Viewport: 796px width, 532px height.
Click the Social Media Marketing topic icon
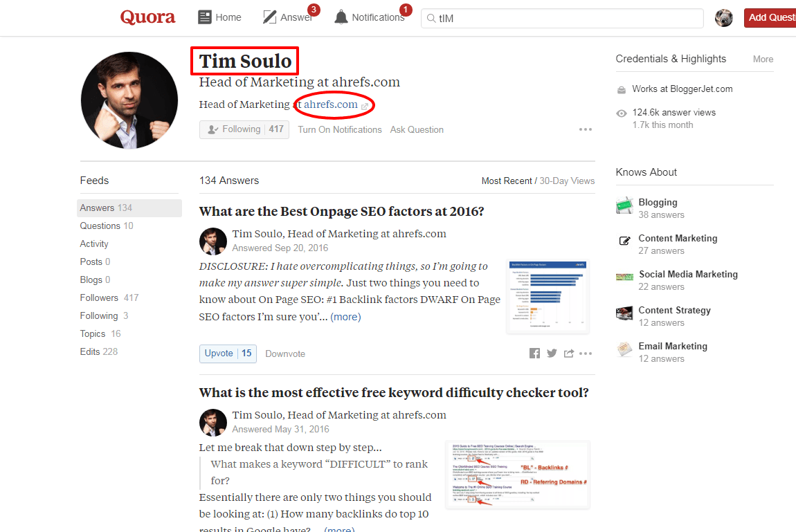point(624,277)
